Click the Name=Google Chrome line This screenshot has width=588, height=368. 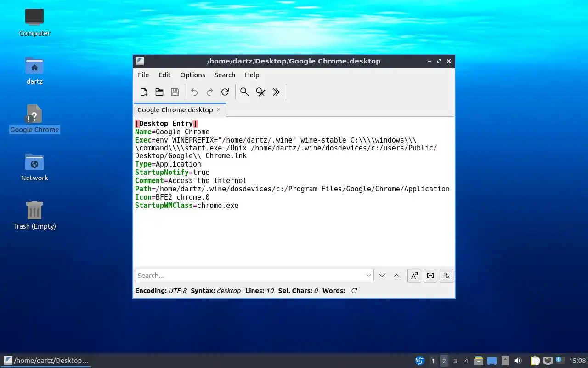click(172, 132)
